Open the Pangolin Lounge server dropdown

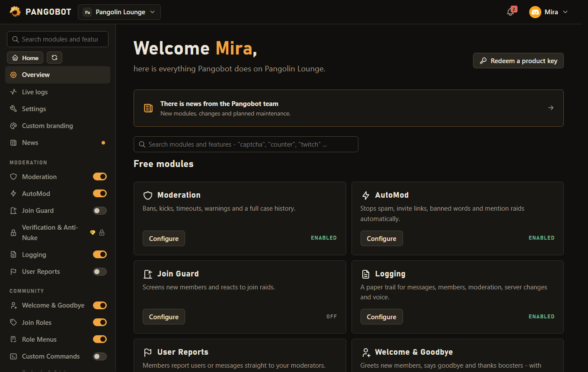click(x=119, y=12)
